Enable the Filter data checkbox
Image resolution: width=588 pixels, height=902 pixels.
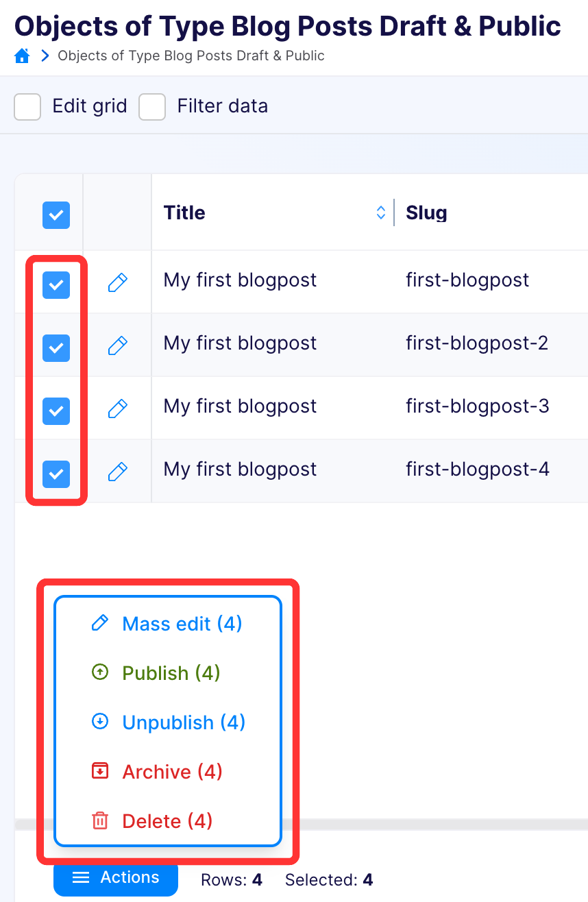[152, 107]
